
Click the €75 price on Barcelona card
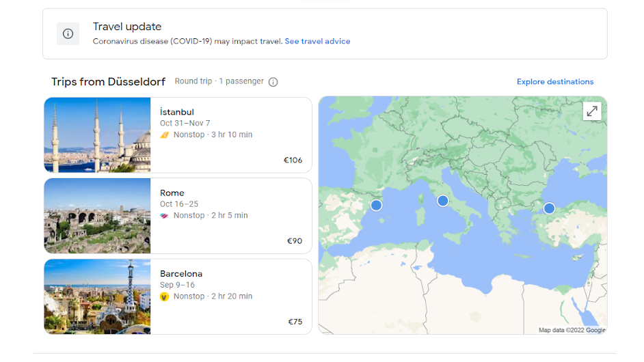pos(295,322)
